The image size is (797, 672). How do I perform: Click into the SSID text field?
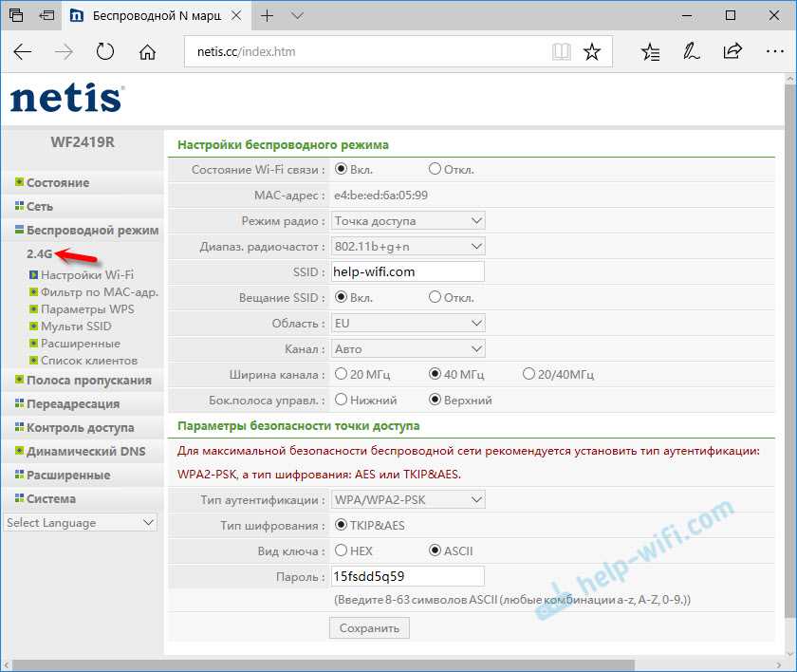pyautogui.click(x=408, y=271)
